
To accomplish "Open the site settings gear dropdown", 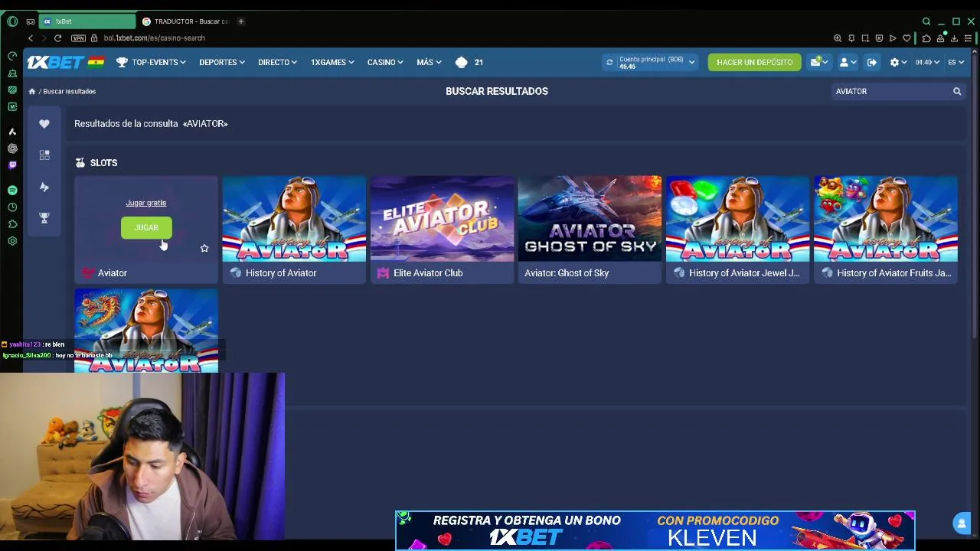I will point(898,62).
